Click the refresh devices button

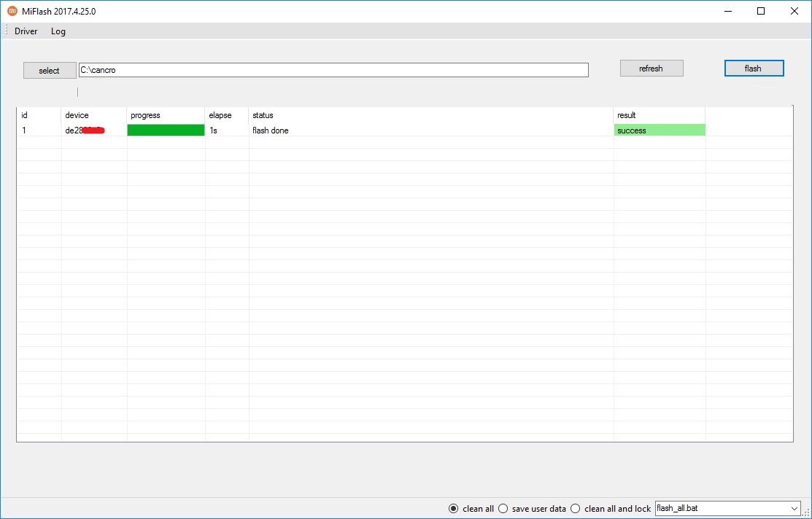651,69
